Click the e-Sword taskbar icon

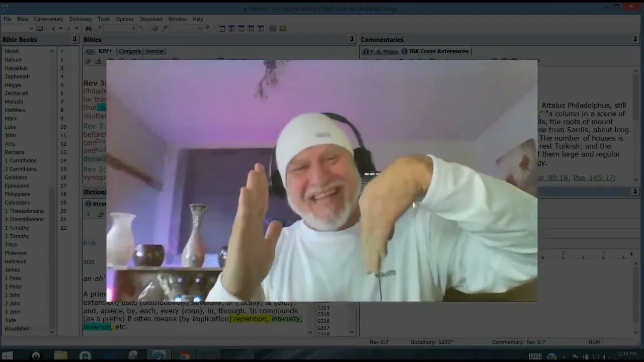point(159,355)
